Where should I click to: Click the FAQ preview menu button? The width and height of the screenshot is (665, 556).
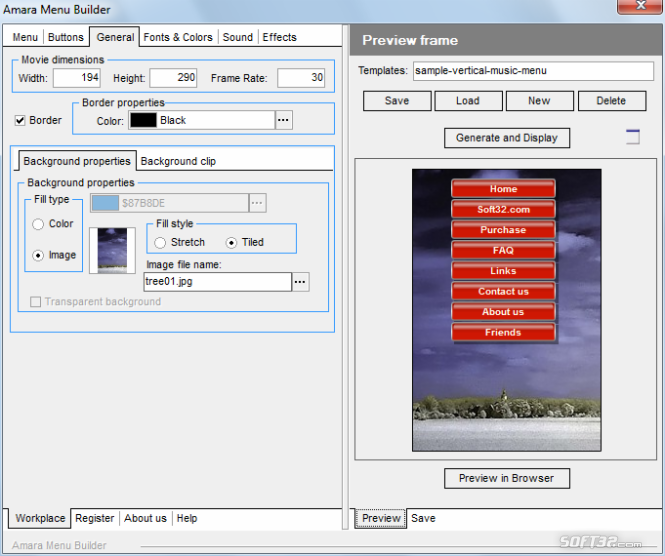(503, 250)
